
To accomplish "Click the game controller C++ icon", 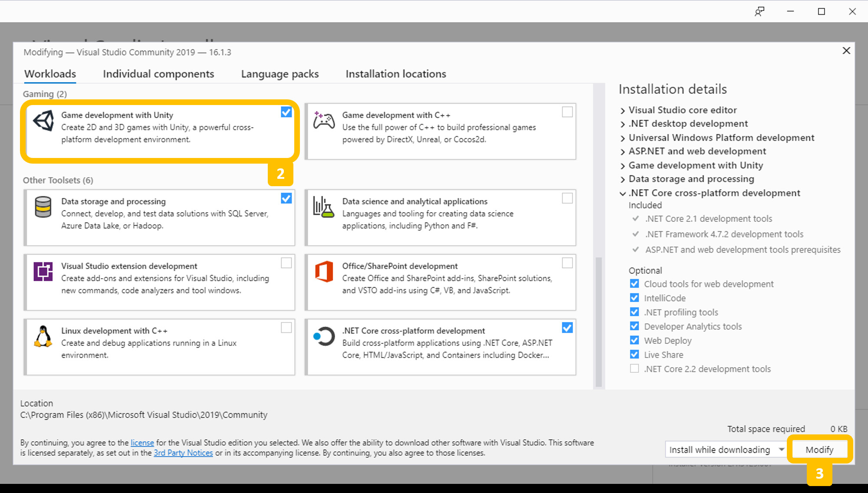I will coord(324,121).
